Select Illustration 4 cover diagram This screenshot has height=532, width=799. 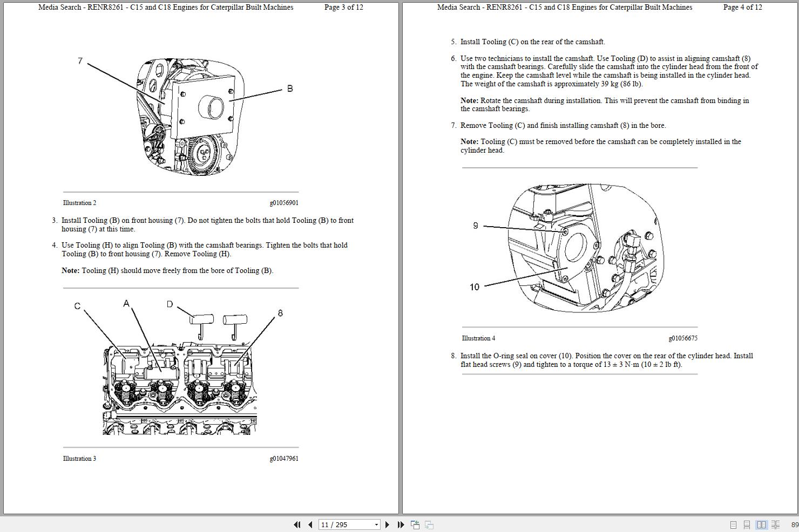(583, 248)
